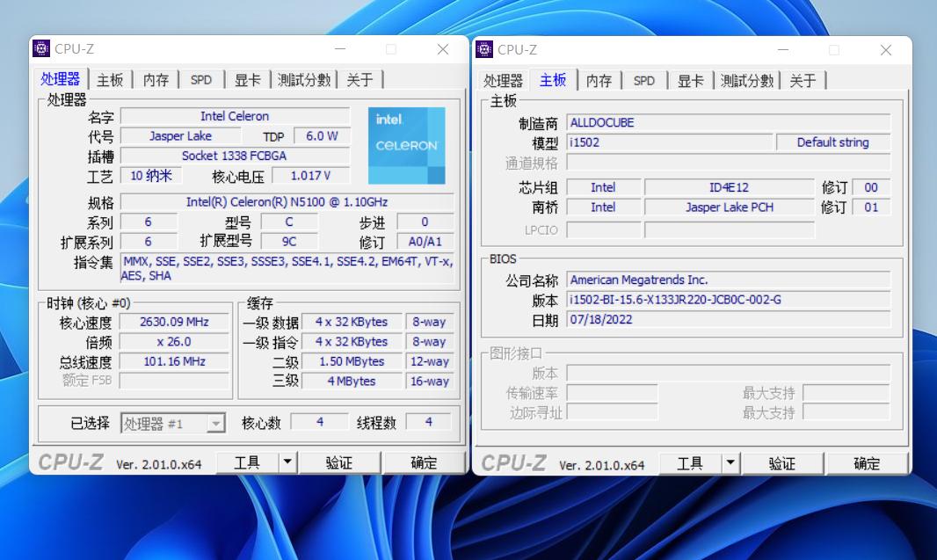Click the CPU-Z wordmark in left status bar
Screen dimensions: 937x560
72,461
